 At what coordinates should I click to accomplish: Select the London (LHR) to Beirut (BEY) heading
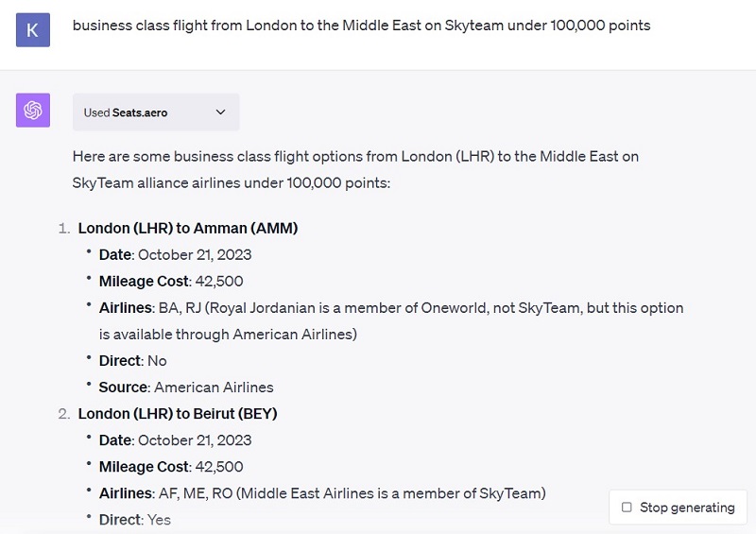tap(178, 413)
